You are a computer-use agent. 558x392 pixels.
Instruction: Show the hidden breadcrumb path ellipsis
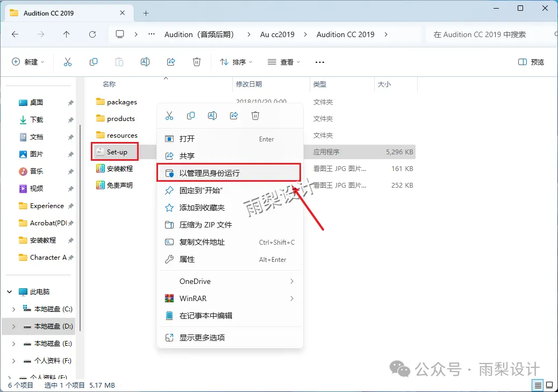pos(152,34)
